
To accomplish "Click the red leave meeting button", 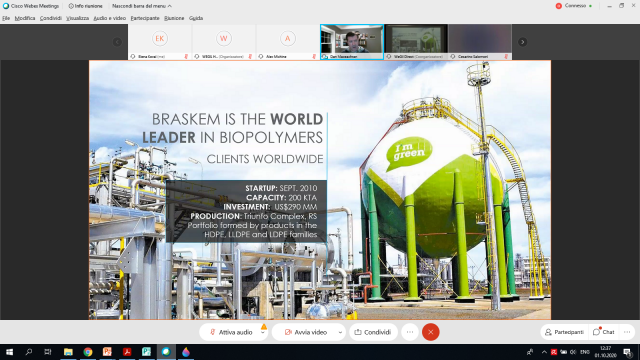I will coord(430,332).
